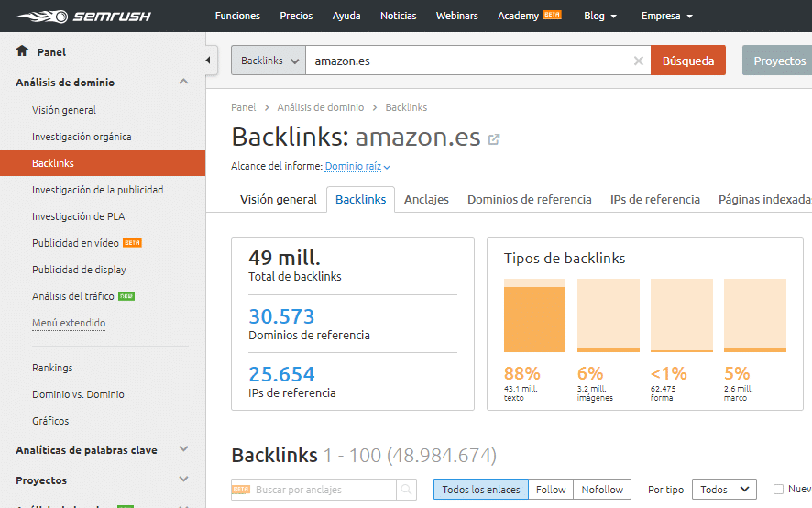Open the IPs de referencia tab
812x508 pixels.
pyautogui.click(x=655, y=200)
